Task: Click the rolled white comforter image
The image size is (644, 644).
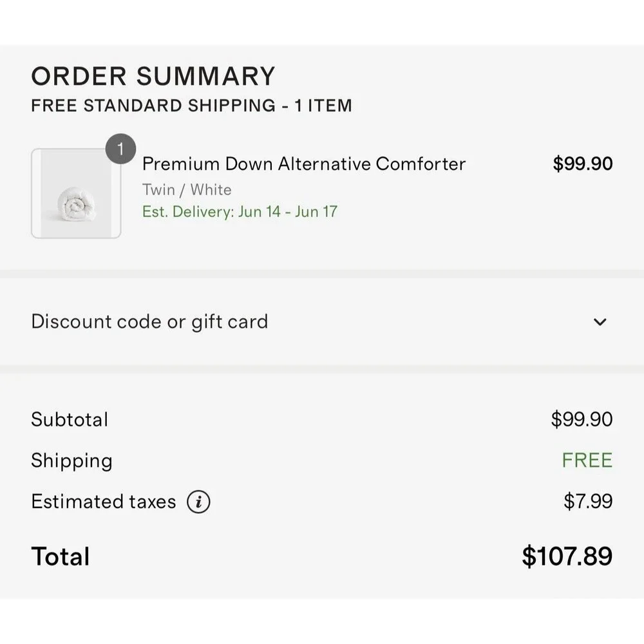Action: coord(77,205)
